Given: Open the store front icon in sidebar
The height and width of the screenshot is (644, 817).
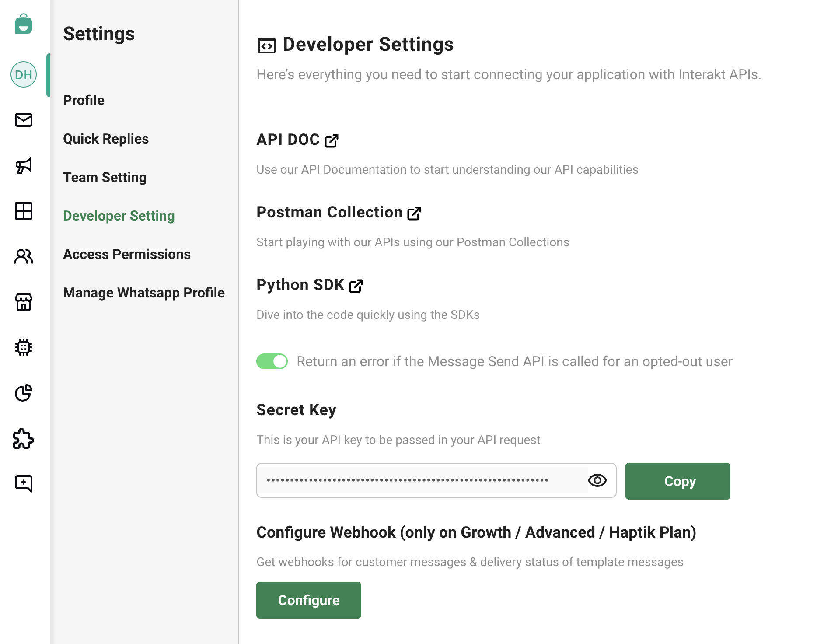Looking at the screenshot, I should [24, 302].
